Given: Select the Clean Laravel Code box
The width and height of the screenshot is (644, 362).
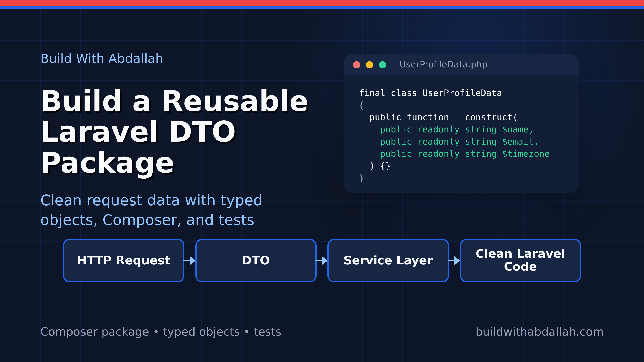Looking at the screenshot, I should [520, 261].
